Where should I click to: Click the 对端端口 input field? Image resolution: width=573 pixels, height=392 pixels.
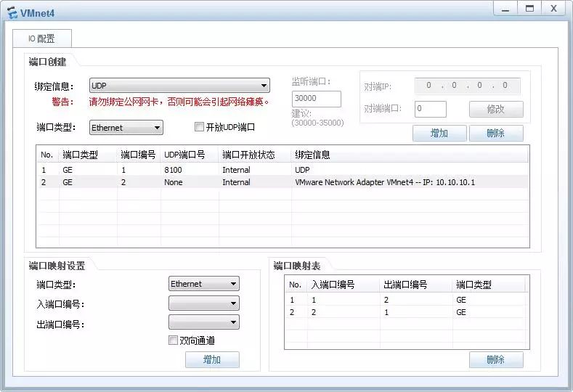click(x=430, y=109)
